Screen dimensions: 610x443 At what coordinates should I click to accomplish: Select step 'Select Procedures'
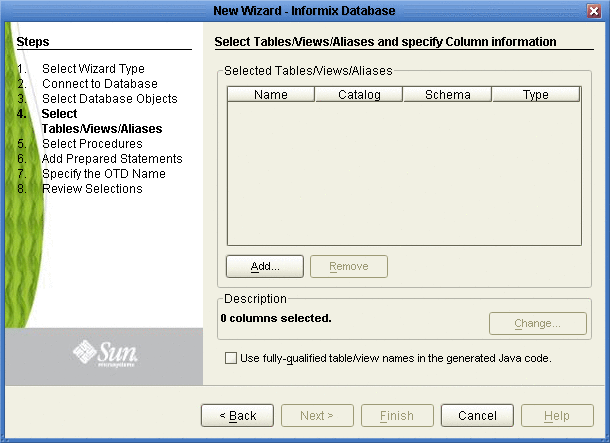tap(92, 144)
